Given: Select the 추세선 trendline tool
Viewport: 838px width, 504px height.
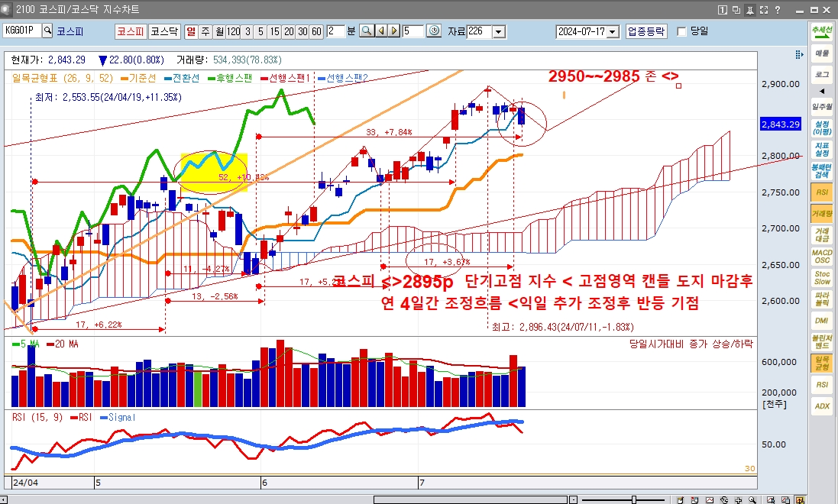Looking at the screenshot, I should pyautogui.click(x=821, y=31).
